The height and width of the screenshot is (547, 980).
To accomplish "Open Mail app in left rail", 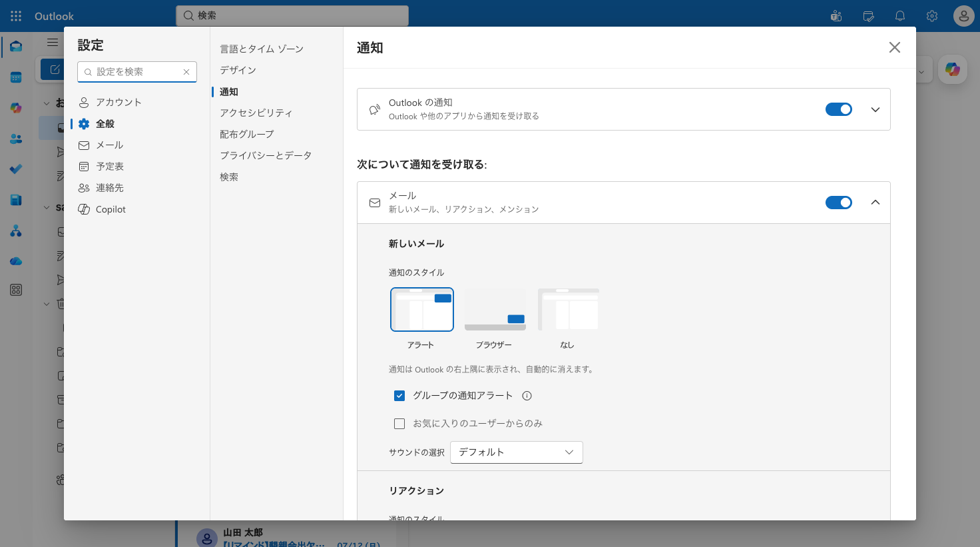I will pos(16,47).
